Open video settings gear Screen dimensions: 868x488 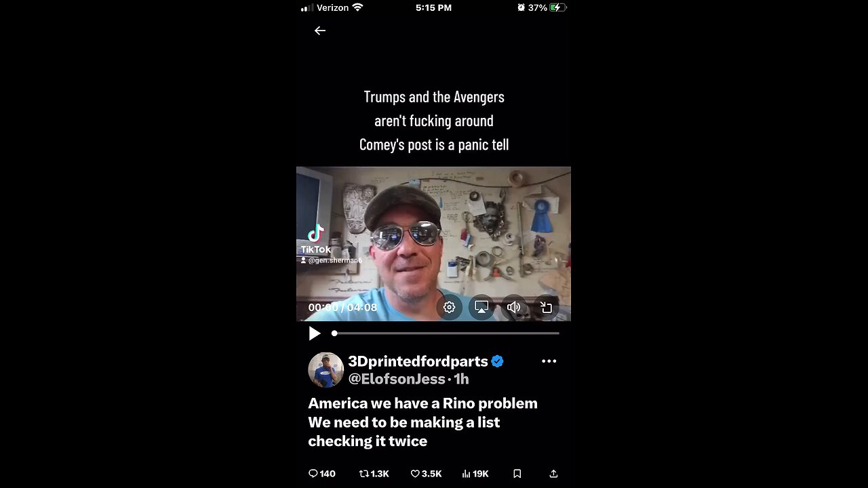[449, 307]
